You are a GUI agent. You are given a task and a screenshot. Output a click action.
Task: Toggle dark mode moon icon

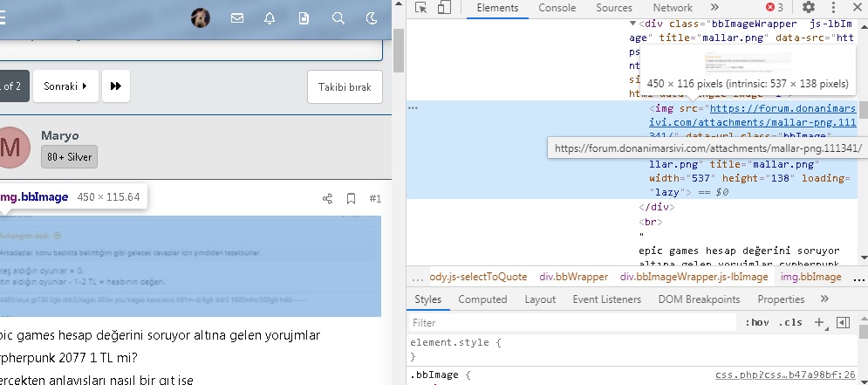coord(372,17)
